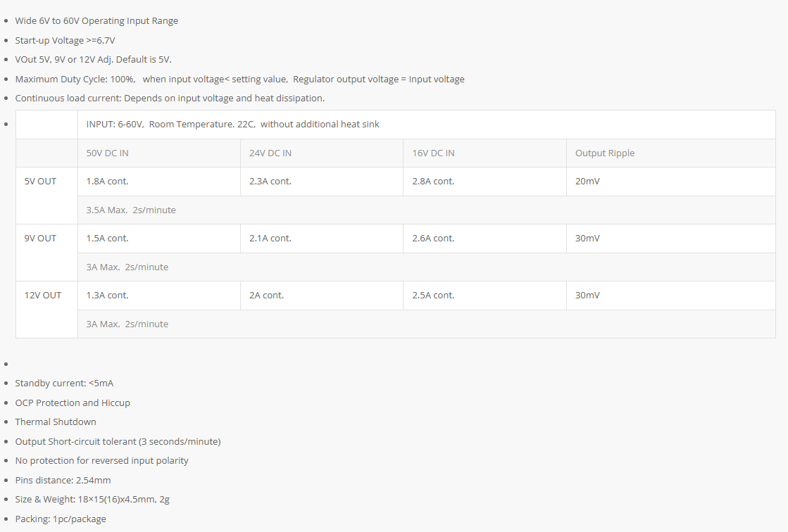788x532 pixels.
Task: Click the 3.5A Max. 2s/minute row
Action: 427,210
